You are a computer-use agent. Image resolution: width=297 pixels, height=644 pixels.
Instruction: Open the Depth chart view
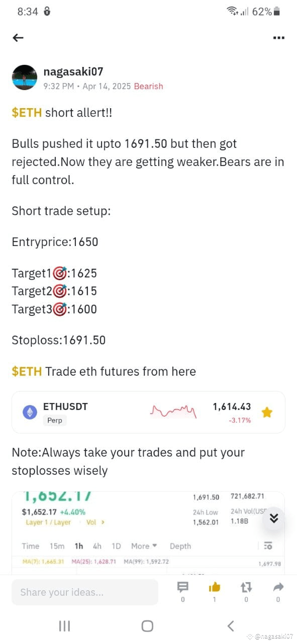click(x=180, y=546)
